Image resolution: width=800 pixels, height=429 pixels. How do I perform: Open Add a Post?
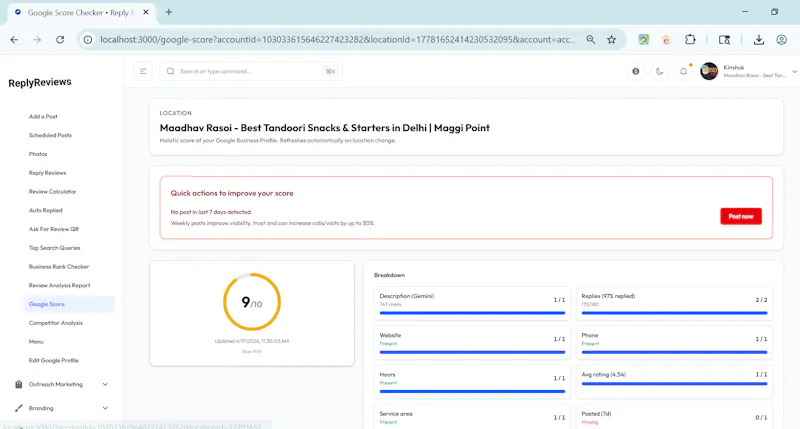tap(43, 116)
